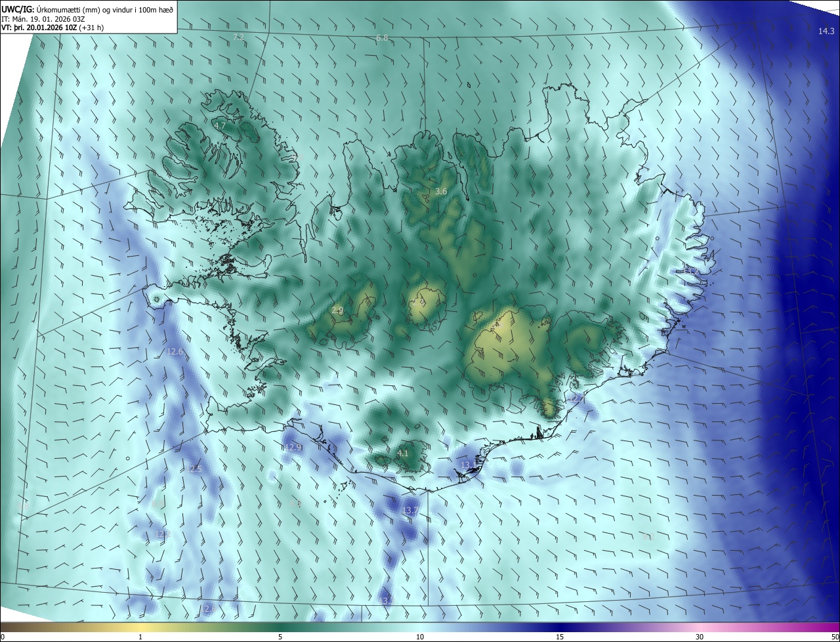Click the 7.2 value label on the map
Image resolution: width=840 pixels, height=642 pixels.
pos(238,37)
